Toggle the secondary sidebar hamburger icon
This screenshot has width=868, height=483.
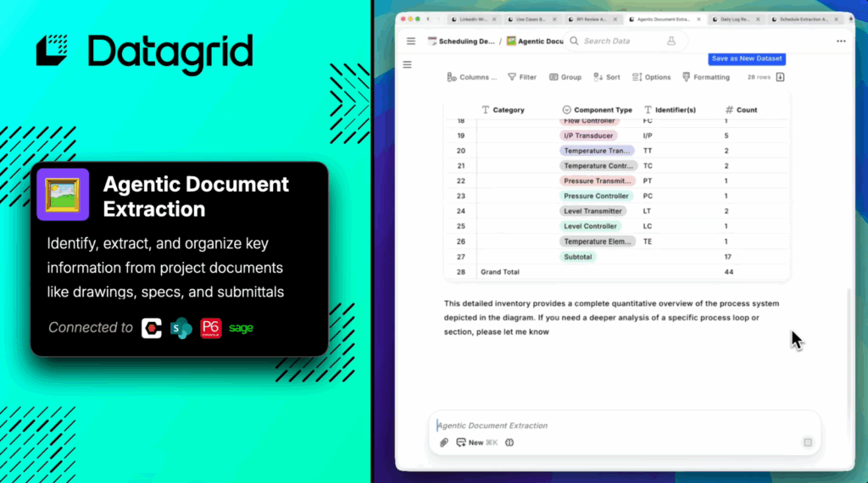coord(407,64)
